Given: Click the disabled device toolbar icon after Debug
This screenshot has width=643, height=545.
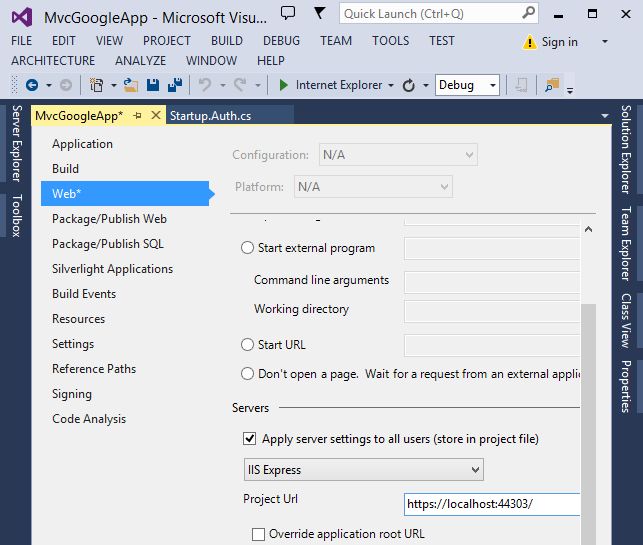Looking at the screenshot, I should point(521,85).
